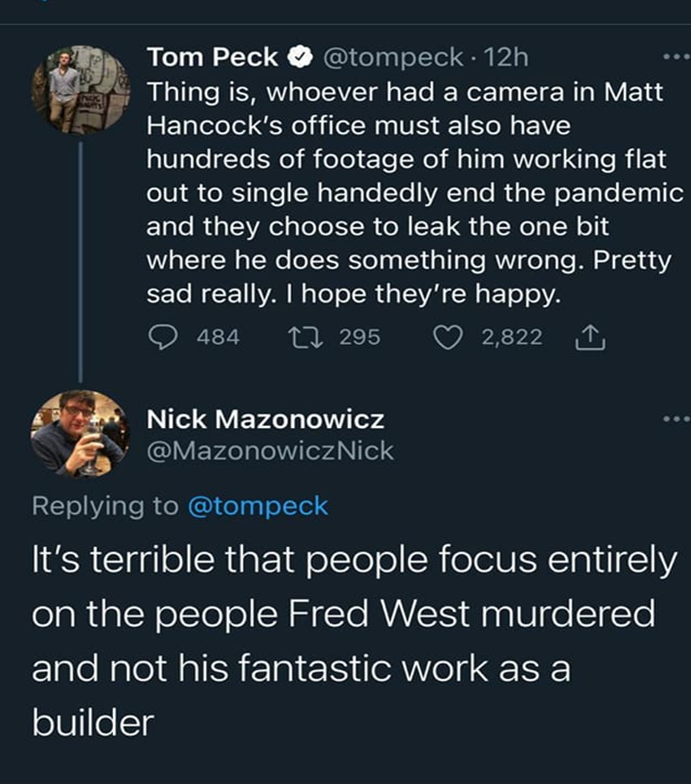691x784 pixels.
Task: Click the Tom Peck display name
Action: (x=212, y=57)
